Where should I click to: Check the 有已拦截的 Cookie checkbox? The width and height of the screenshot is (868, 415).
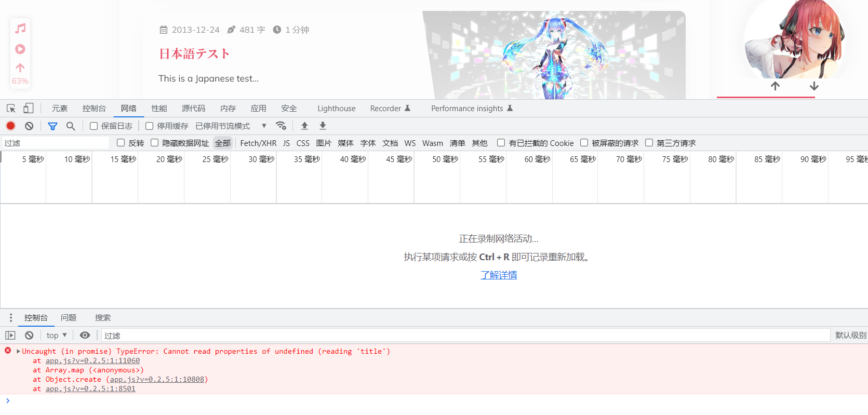tap(501, 142)
